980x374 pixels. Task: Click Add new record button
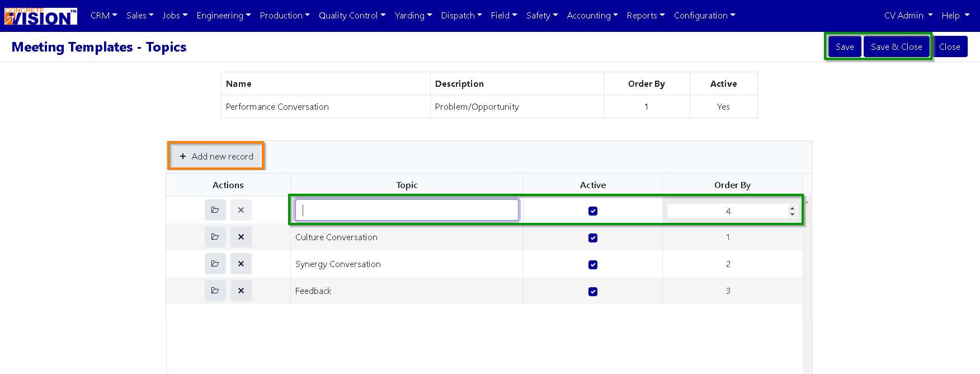click(216, 156)
